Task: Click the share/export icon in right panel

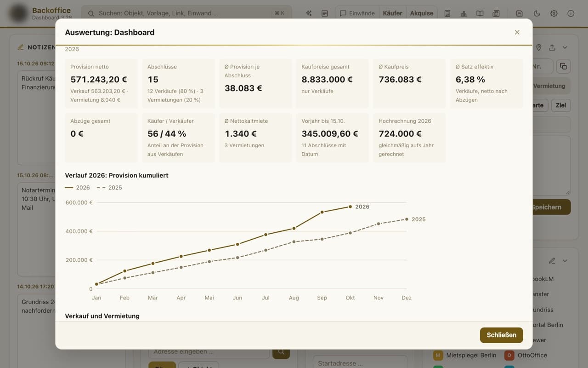Action: 552,47
